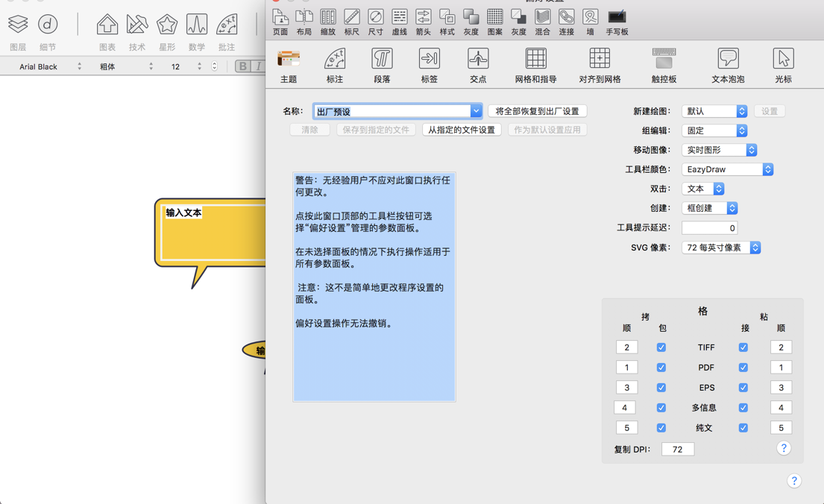Select the 段落 (Paragraph) panel icon
The height and width of the screenshot is (504, 824).
coord(382,65)
